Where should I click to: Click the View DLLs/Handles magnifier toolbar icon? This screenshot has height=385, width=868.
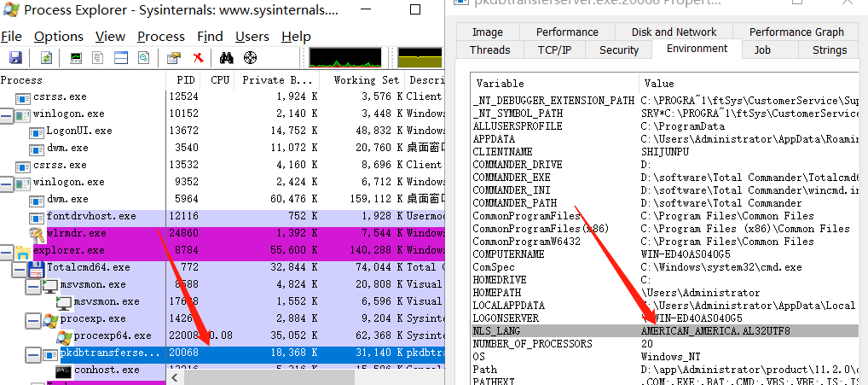tap(144, 57)
